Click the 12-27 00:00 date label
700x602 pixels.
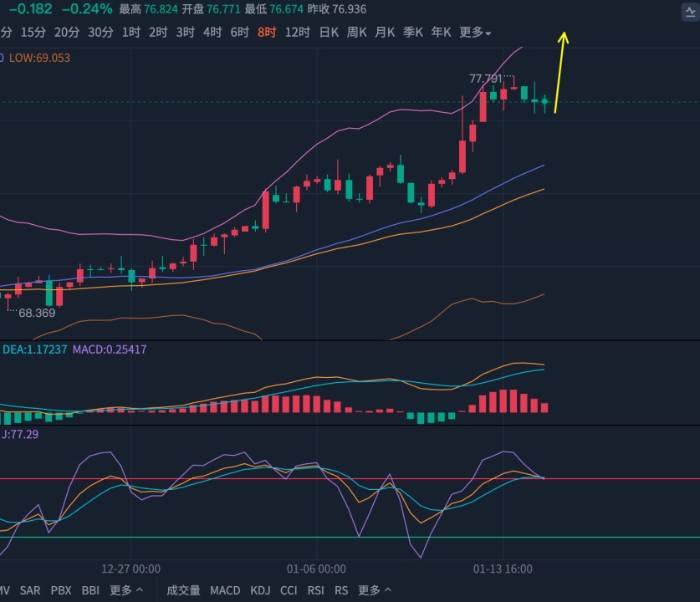[130, 569]
